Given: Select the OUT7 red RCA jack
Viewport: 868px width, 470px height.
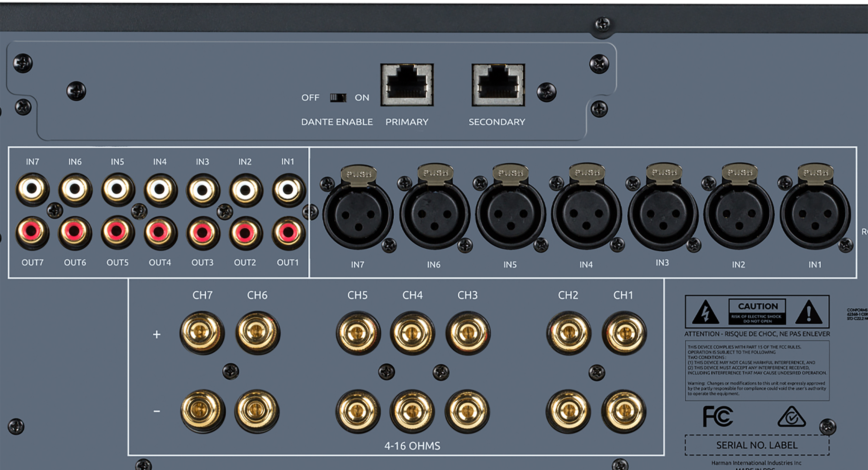Looking at the screenshot, I should pos(32,232).
